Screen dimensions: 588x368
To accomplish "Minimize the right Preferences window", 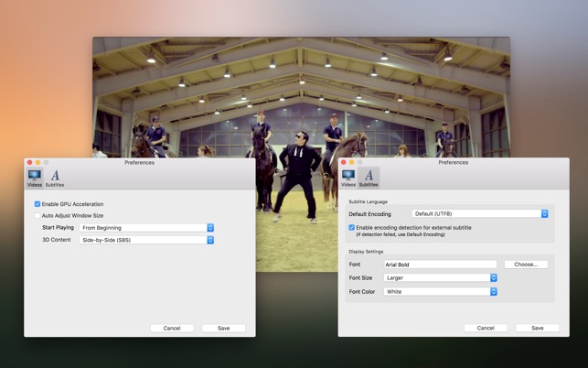I will pos(352,162).
